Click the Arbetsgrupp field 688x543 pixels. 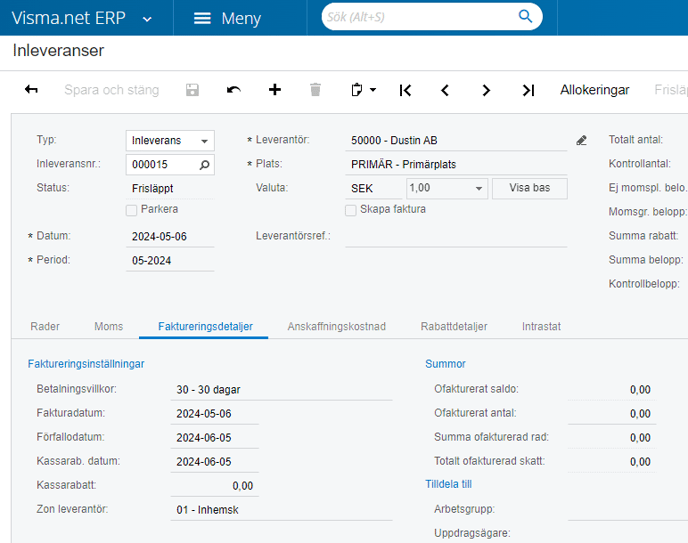[x=627, y=510]
